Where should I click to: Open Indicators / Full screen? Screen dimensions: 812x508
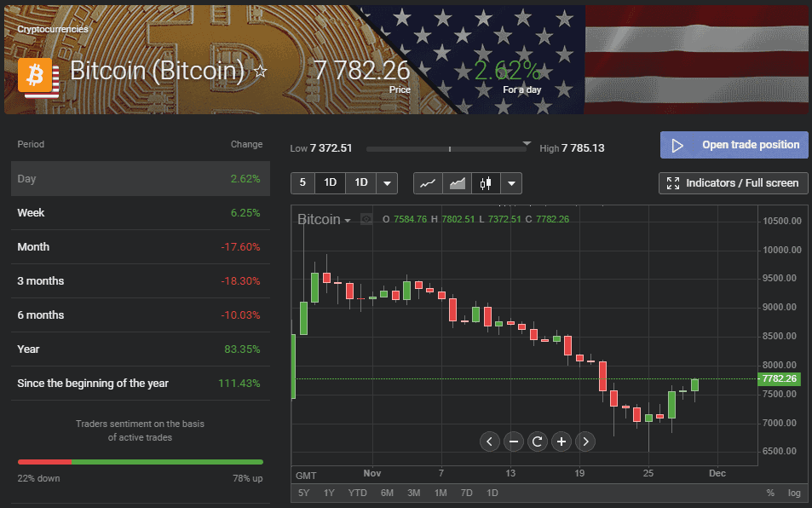point(734,183)
